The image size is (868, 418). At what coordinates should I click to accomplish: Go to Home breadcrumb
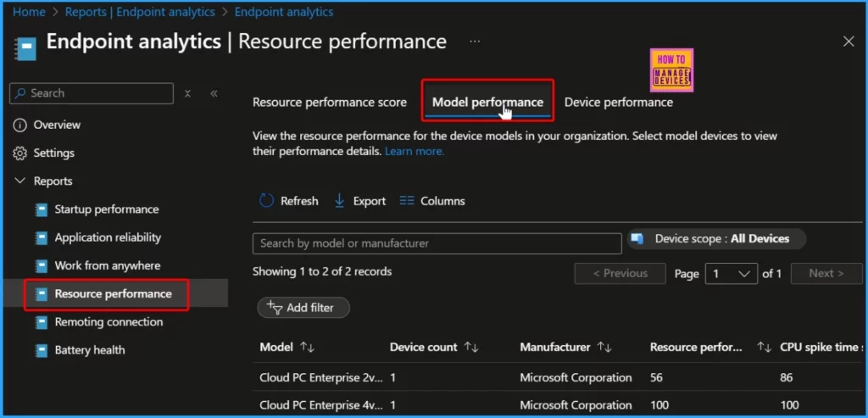tap(29, 12)
